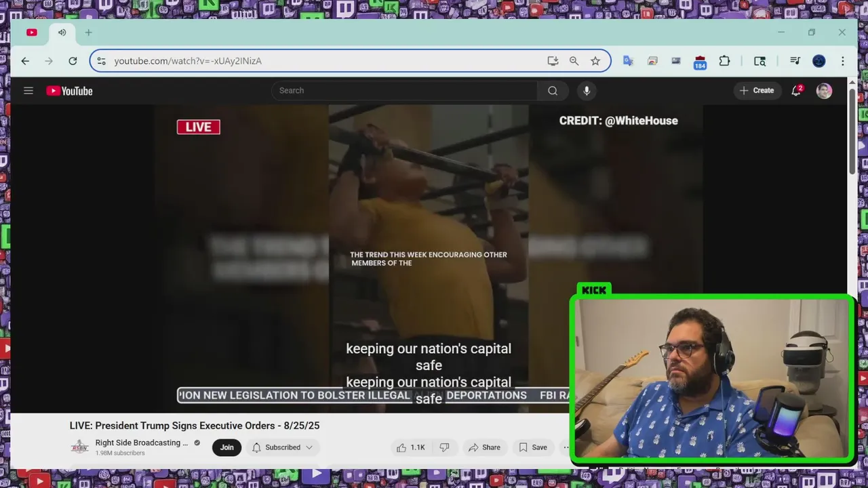Go forward with browser arrow

(x=49, y=61)
